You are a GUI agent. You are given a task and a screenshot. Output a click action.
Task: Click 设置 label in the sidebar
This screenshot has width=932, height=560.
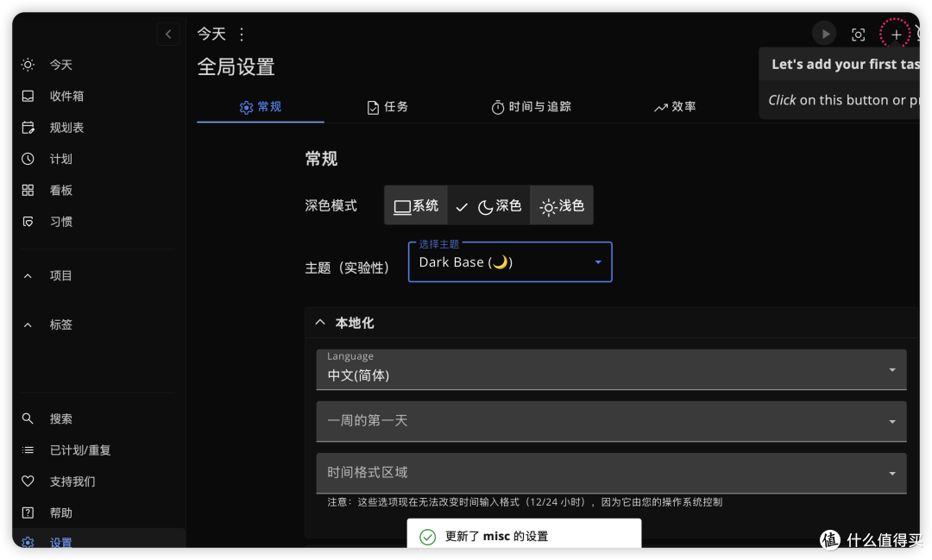pyautogui.click(x=60, y=542)
